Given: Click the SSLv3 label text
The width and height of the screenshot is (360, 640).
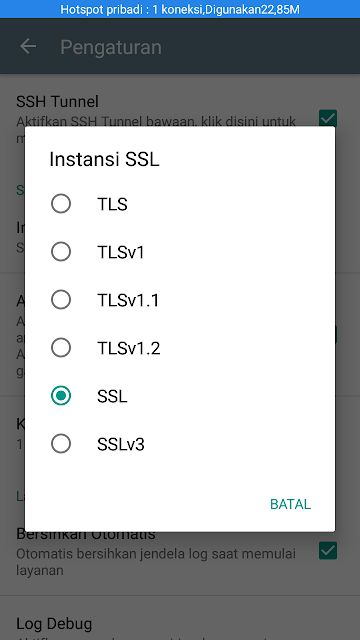Looking at the screenshot, I should point(121,444).
